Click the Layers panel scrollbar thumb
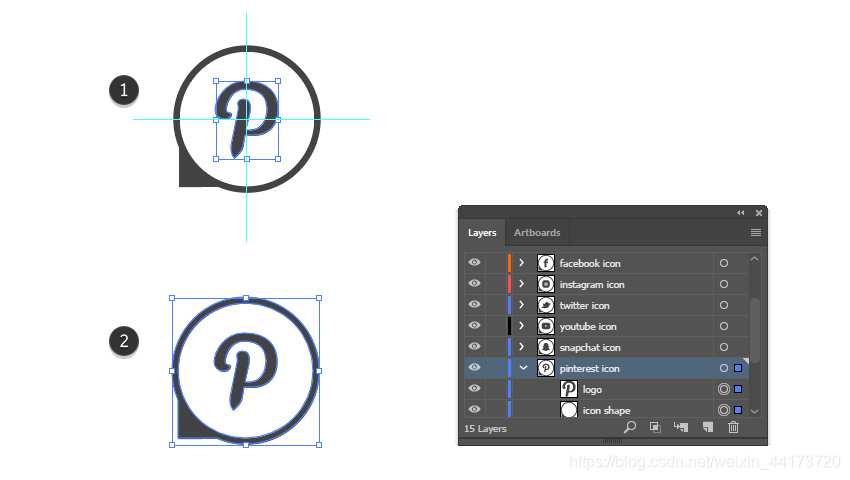This screenshot has width=850, height=480. (755, 330)
